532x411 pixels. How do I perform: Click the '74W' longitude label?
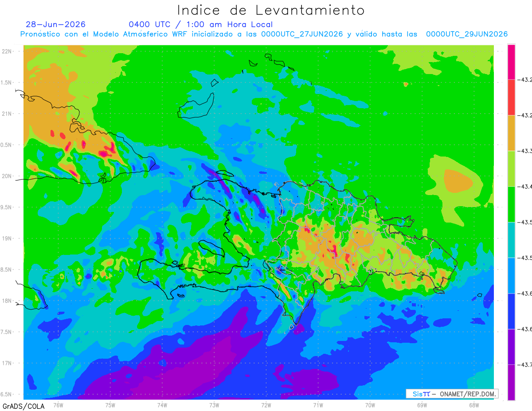[x=162, y=405]
